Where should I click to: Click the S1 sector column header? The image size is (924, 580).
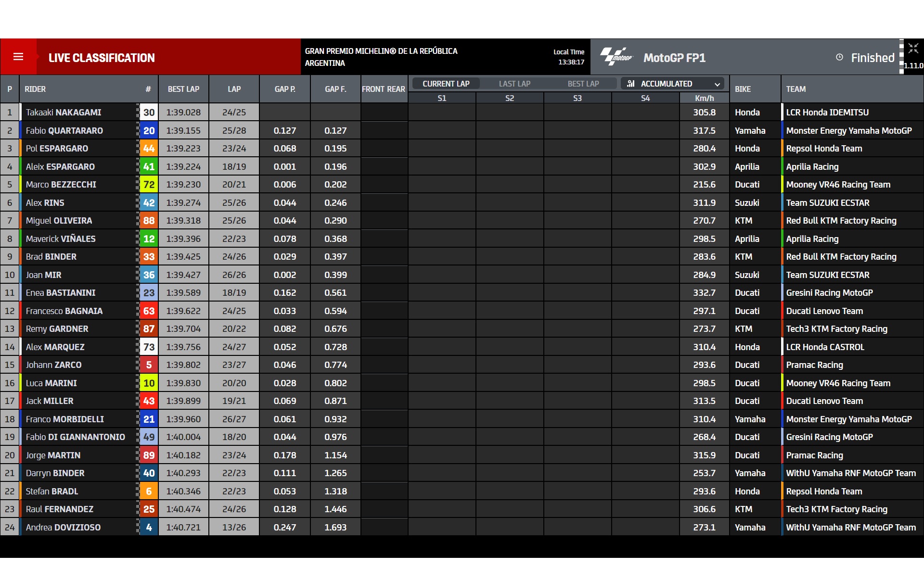442,98
